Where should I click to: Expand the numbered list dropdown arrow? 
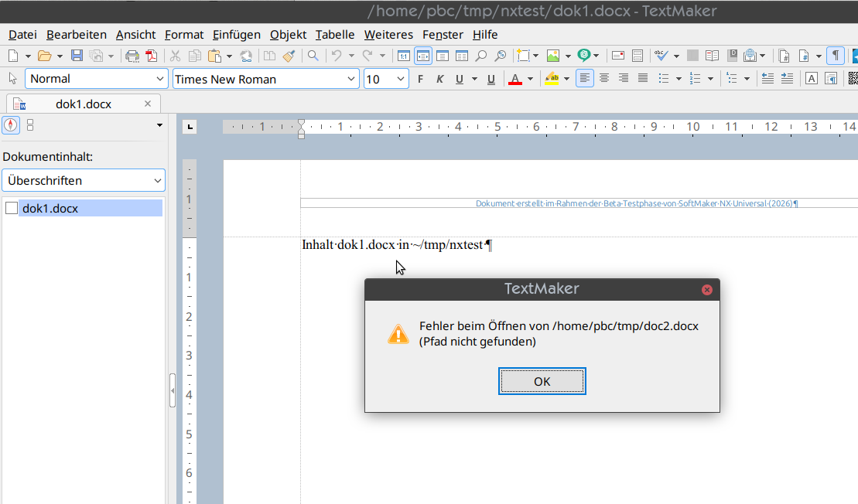click(710, 80)
